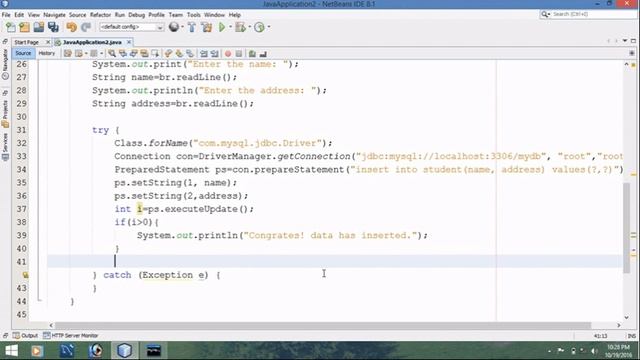The height and width of the screenshot is (360, 640).
Task: Select the JavaApplication2.java tab
Action: click(92, 42)
